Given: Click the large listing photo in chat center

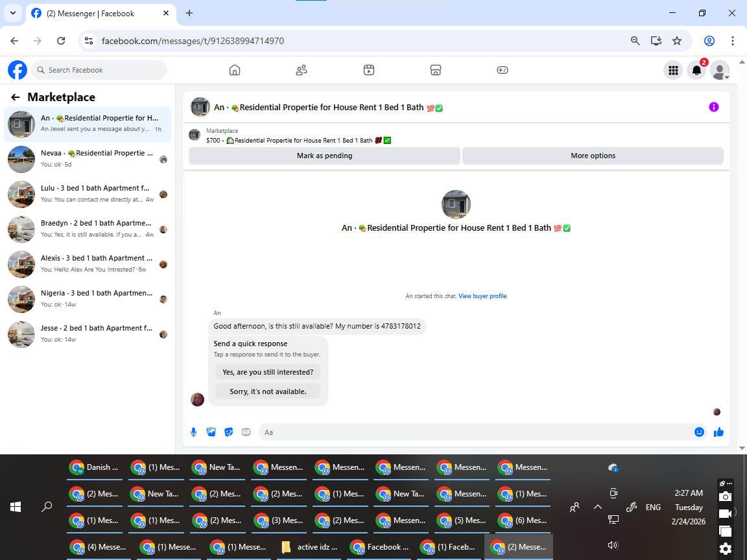Looking at the screenshot, I should point(456,204).
